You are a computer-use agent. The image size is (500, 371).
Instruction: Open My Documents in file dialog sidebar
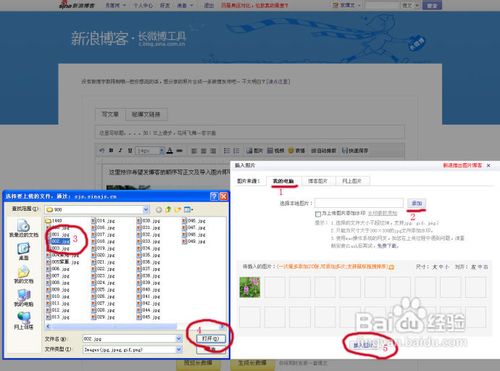23,274
